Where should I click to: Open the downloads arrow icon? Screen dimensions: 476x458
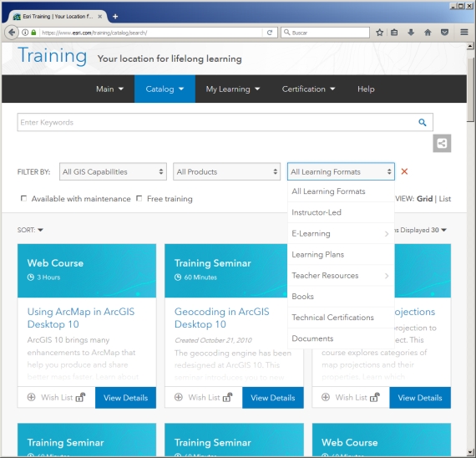(x=411, y=33)
